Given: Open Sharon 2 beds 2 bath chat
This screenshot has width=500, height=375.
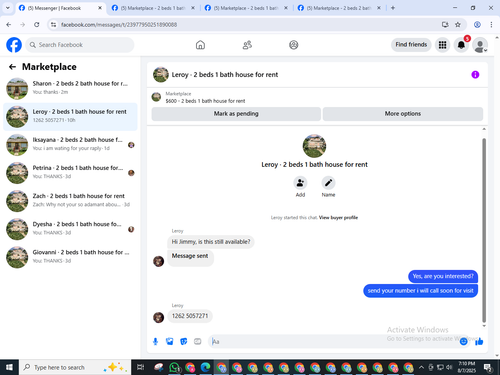Looking at the screenshot, I should coord(70,88).
